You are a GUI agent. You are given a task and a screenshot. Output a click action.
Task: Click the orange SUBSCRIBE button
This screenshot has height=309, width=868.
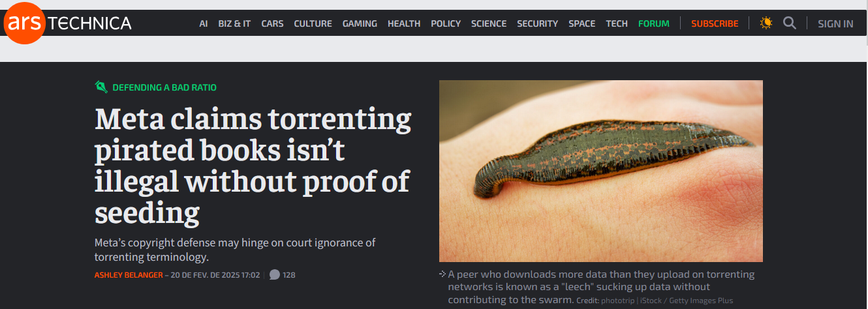pos(715,23)
